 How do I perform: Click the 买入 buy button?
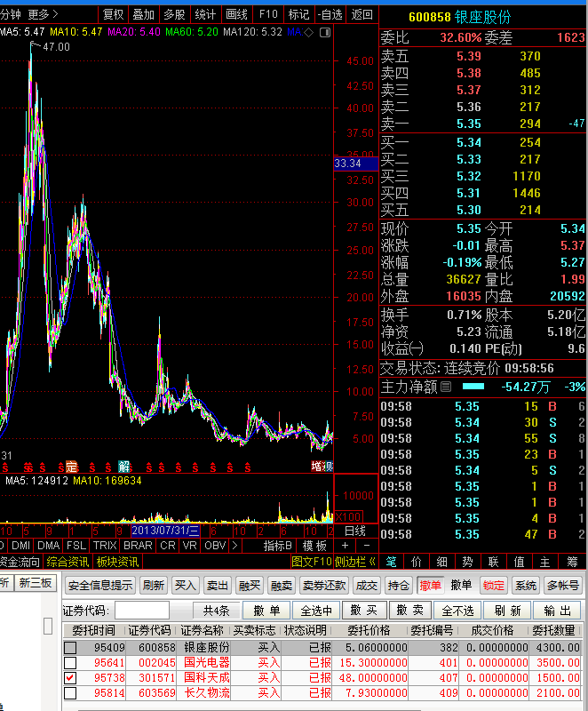(x=186, y=586)
